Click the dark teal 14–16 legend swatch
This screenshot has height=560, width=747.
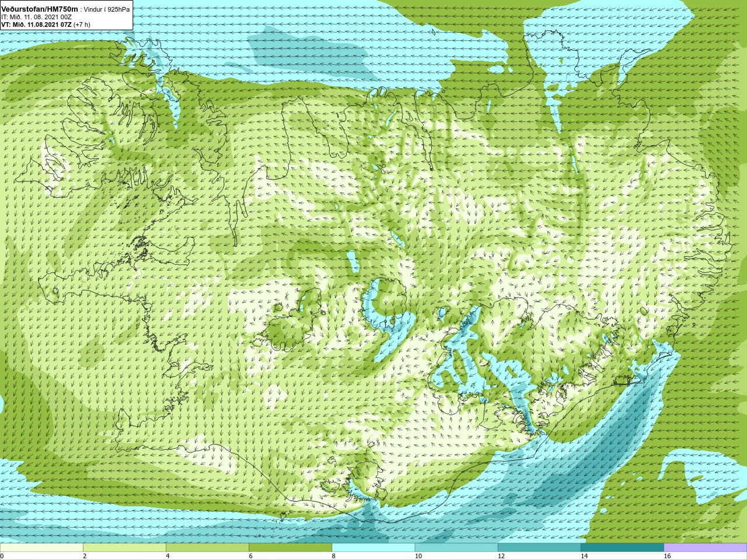pos(622,547)
